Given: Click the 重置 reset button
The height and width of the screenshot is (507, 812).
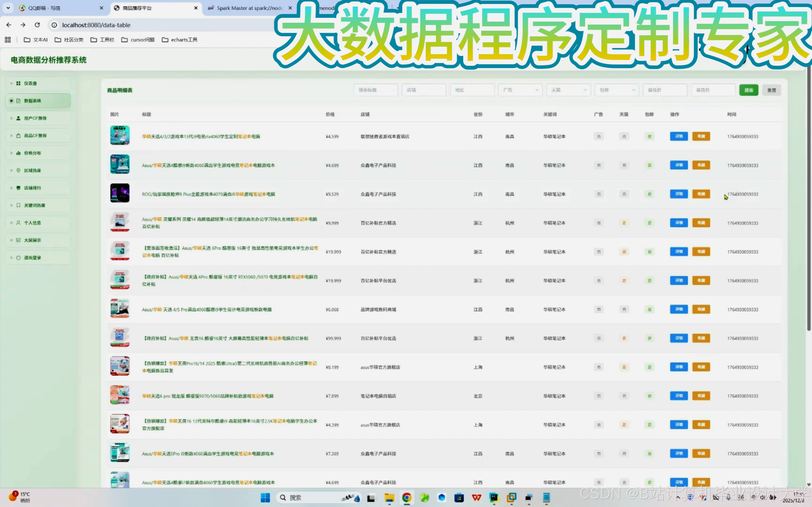Looking at the screenshot, I should [x=771, y=90].
